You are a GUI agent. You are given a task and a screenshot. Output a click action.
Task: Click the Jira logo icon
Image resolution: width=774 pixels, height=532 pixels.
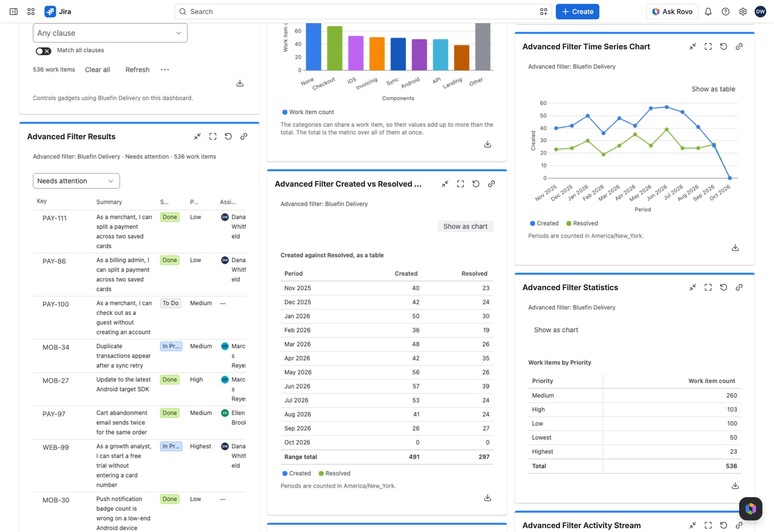click(50, 12)
